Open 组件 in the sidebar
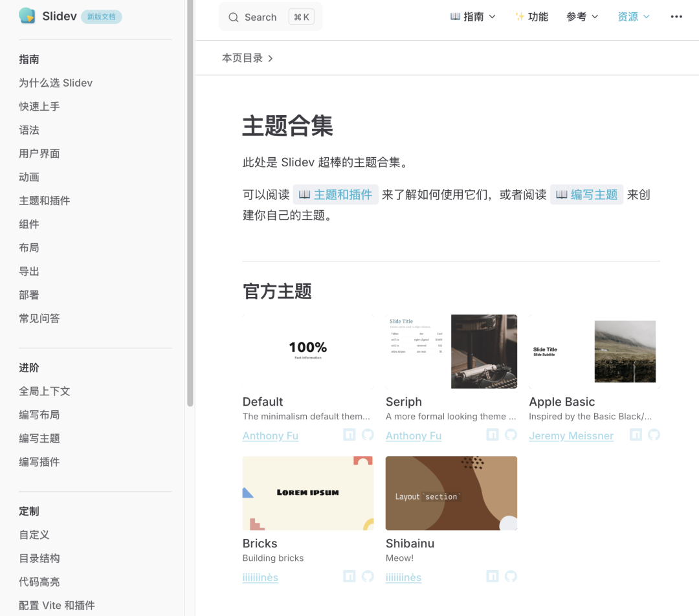 [x=29, y=224]
